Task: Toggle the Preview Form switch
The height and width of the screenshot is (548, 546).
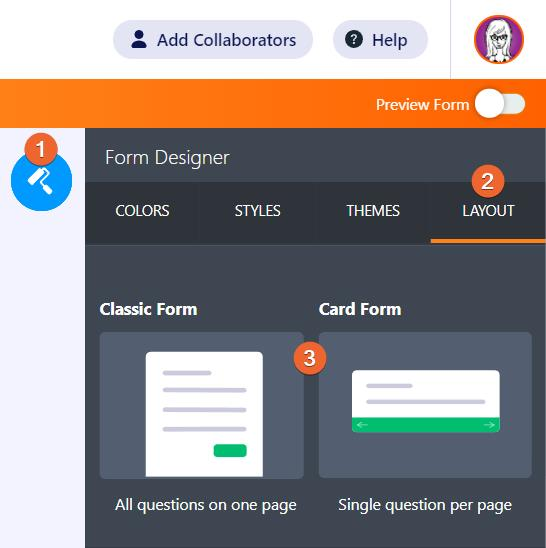Action: click(x=500, y=104)
